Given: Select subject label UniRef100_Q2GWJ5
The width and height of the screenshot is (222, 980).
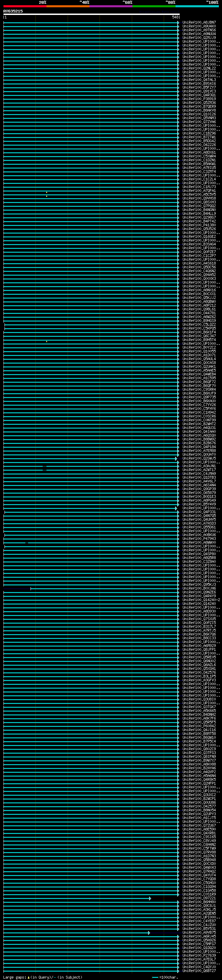Looking at the screenshot, I should (199, 459).
